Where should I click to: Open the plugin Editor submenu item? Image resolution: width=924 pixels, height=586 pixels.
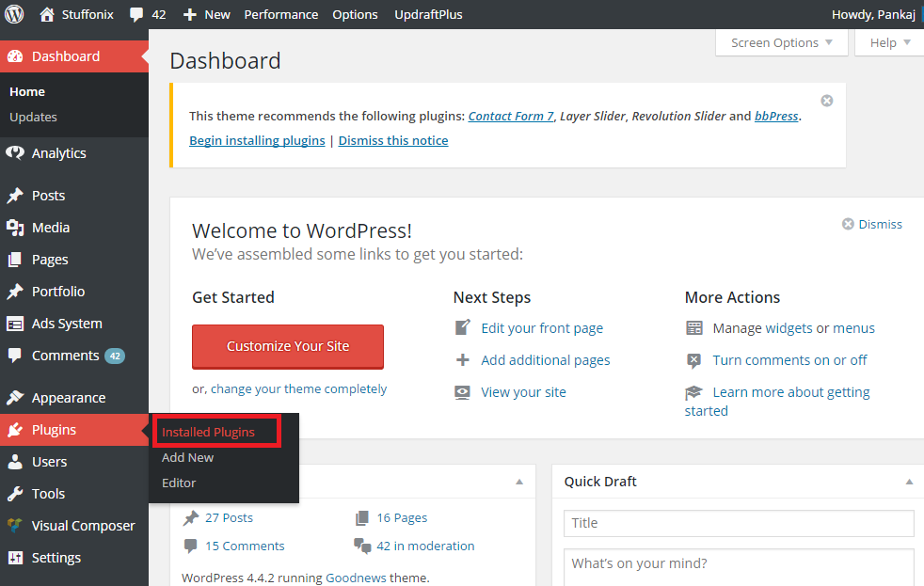179,483
